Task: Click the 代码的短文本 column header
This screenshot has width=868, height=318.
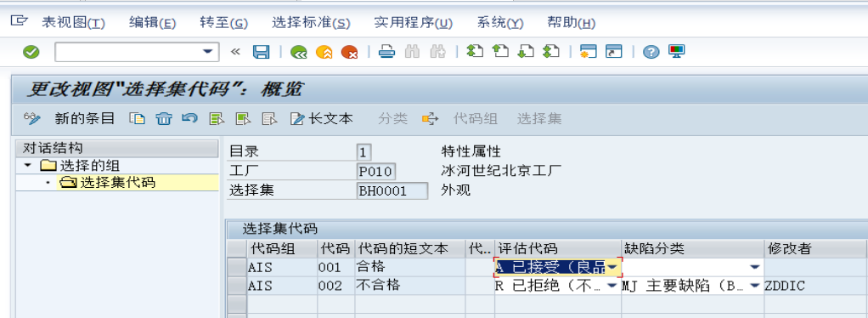Action: (409, 249)
